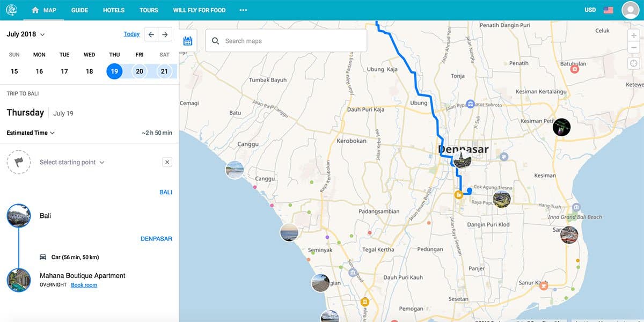Click the Bali stop thumbnail

(19, 216)
